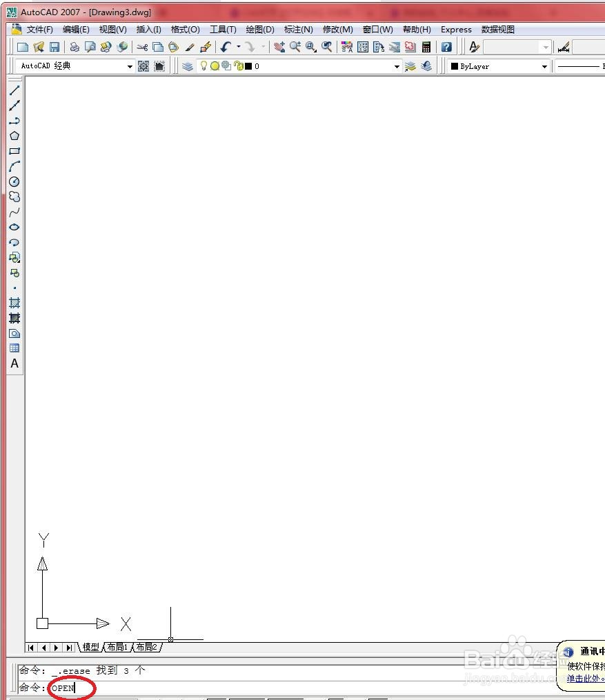Open the 绘图(D) menu

(x=260, y=30)
